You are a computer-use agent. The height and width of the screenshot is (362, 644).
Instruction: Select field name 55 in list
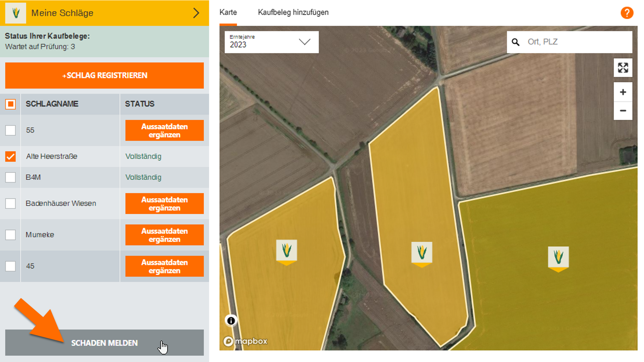(x=30, y=130)
